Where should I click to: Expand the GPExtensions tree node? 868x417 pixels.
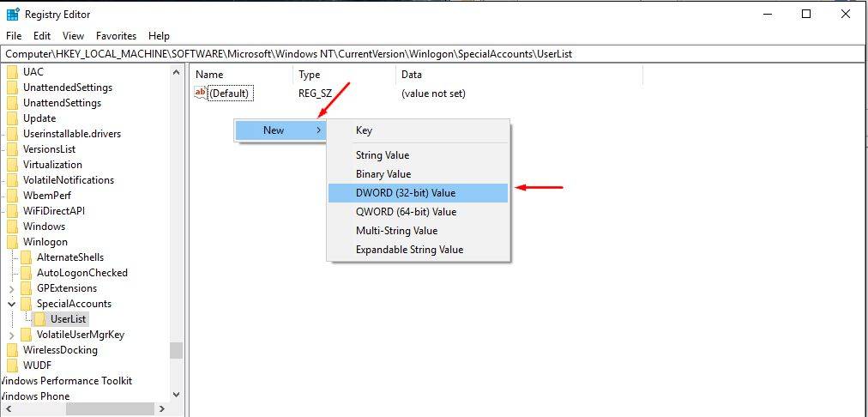[x=11, y=288]
